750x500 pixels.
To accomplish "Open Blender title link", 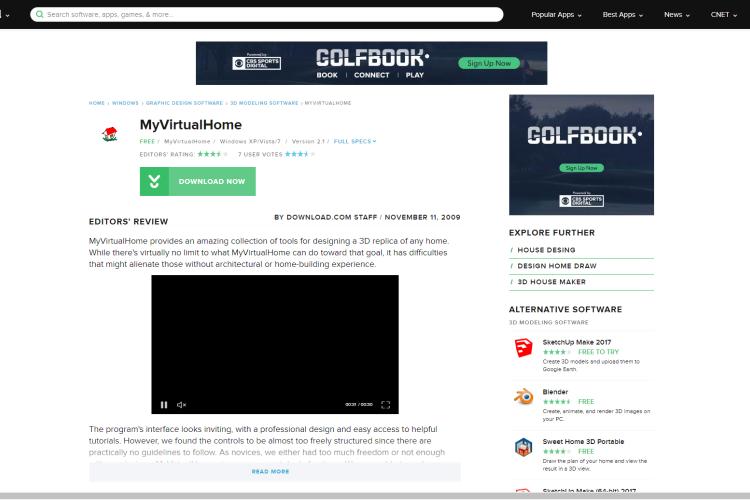I will [555, 392].
